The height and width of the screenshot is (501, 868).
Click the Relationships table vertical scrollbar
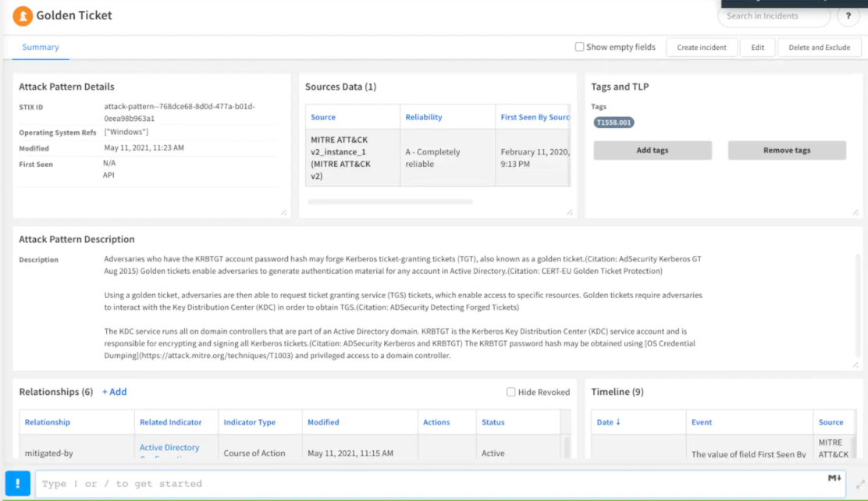coord(566,446)
